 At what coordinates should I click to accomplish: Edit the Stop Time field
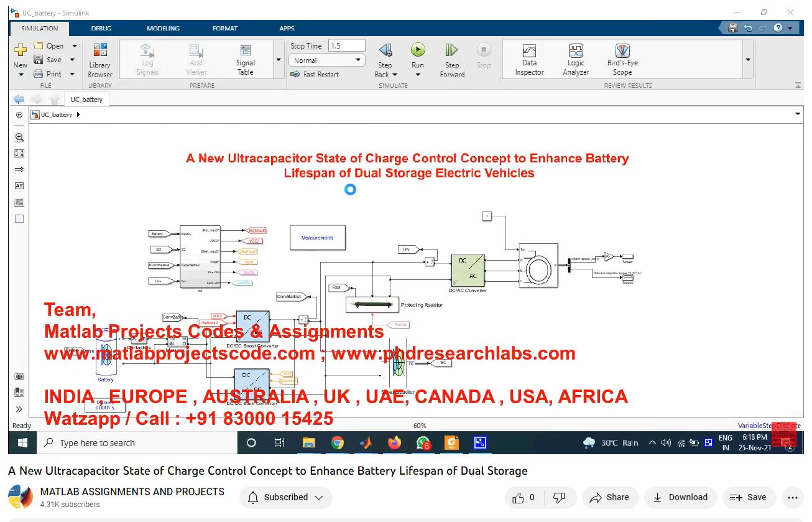pos(346,45)
